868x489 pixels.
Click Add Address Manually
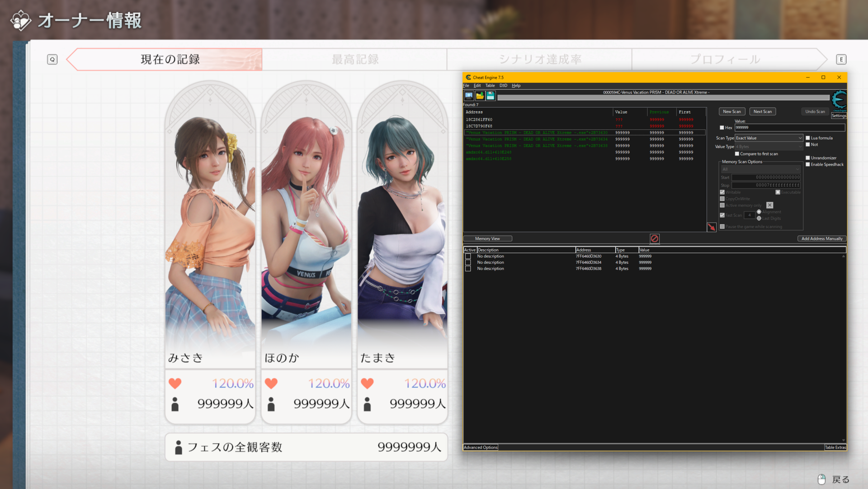pyautogui.click(x=822, y=238)
